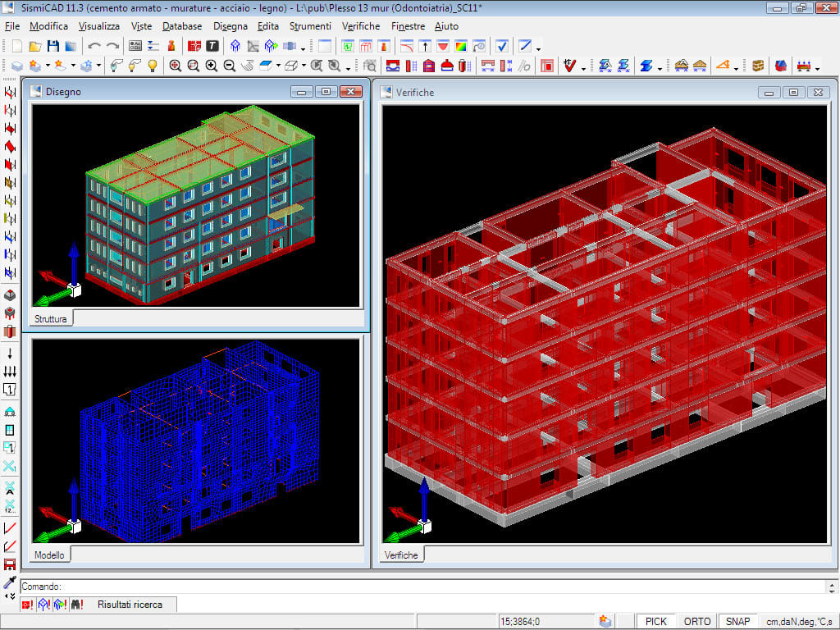Viewport: 840px width, 630px height.
Task: Open the dropdown next to the pencil icon
Action: tap(537, 47)
